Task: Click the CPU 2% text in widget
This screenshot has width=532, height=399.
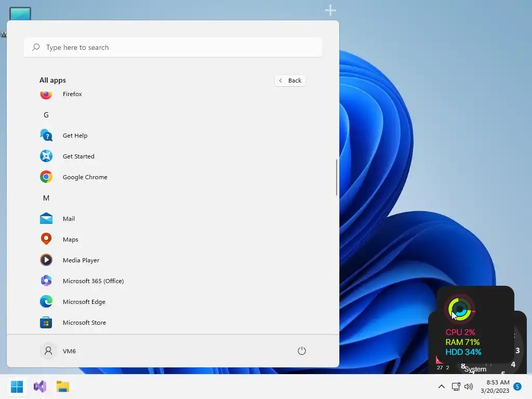Action: (x=460, y=332)
